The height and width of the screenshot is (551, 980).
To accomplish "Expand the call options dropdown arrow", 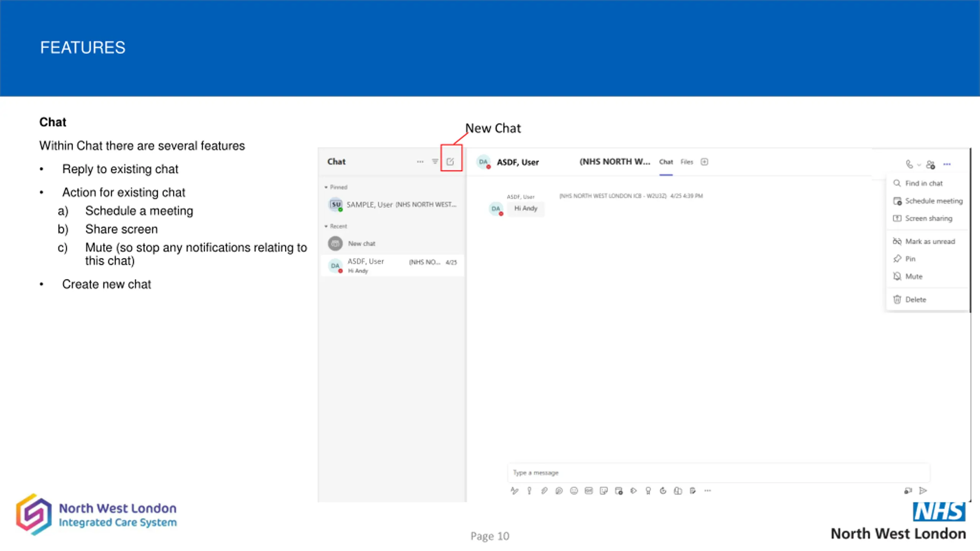I will tap(919, 165).
